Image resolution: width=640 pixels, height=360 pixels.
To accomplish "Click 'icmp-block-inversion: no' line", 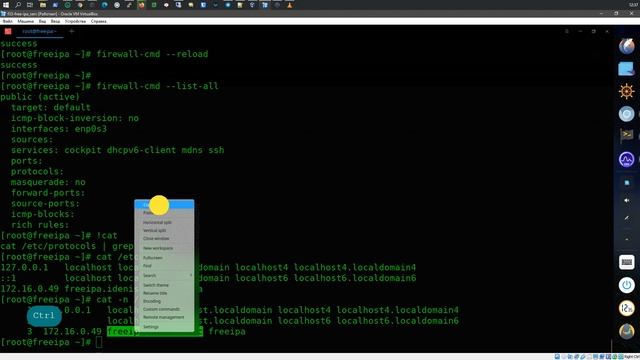I will 75,118.
